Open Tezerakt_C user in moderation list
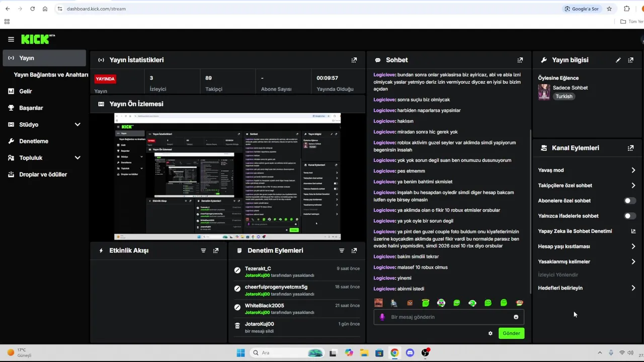 [258, 268]
